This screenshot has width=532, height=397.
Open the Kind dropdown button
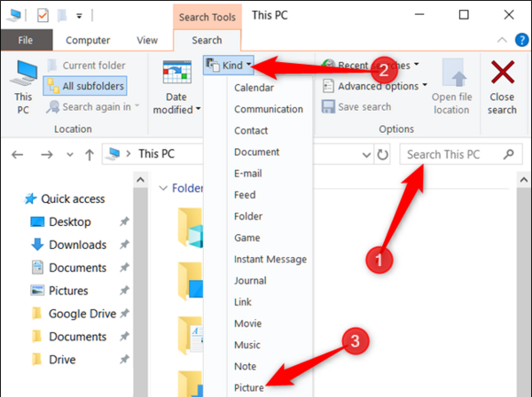tap(229, 65)
